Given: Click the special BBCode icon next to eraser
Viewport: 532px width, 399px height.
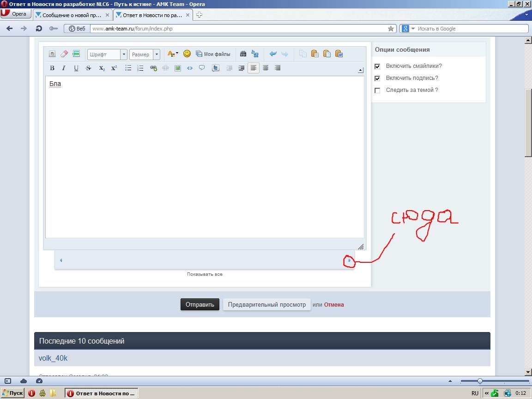Looking at the screenshot, I should click(x=76, y=54).
